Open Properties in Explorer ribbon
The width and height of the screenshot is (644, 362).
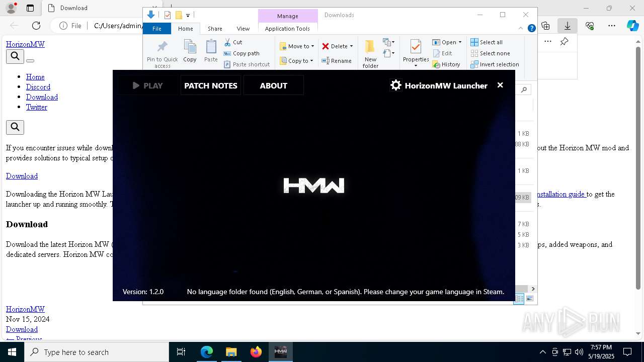point(416,53)
